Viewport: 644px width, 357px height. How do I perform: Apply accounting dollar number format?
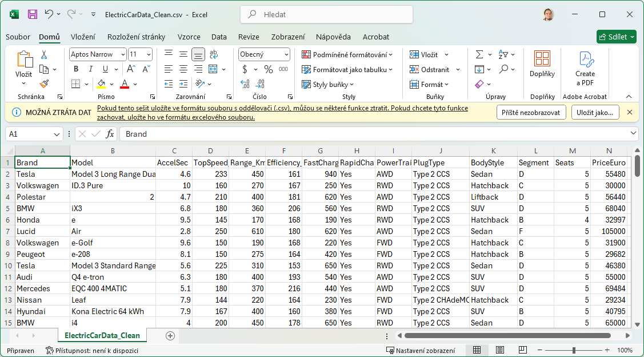click(x=245, y=69)
